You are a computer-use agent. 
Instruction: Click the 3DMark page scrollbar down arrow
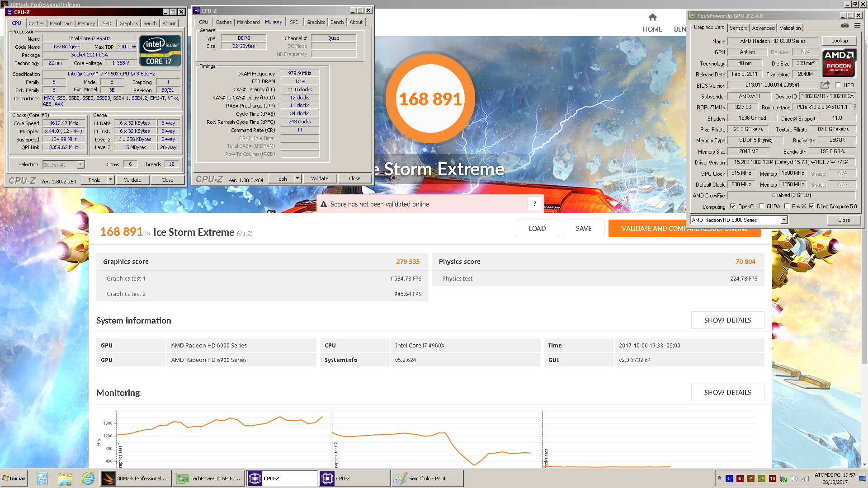(865, 464)
